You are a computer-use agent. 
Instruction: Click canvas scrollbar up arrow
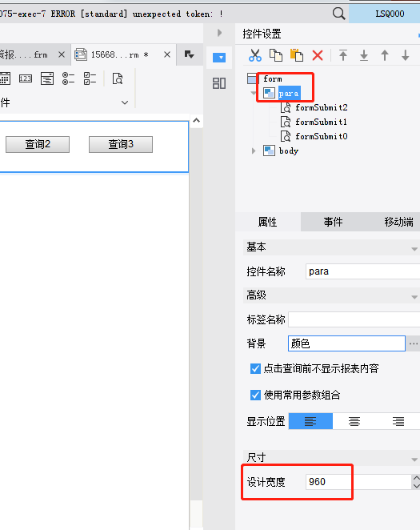pos(197,121)
